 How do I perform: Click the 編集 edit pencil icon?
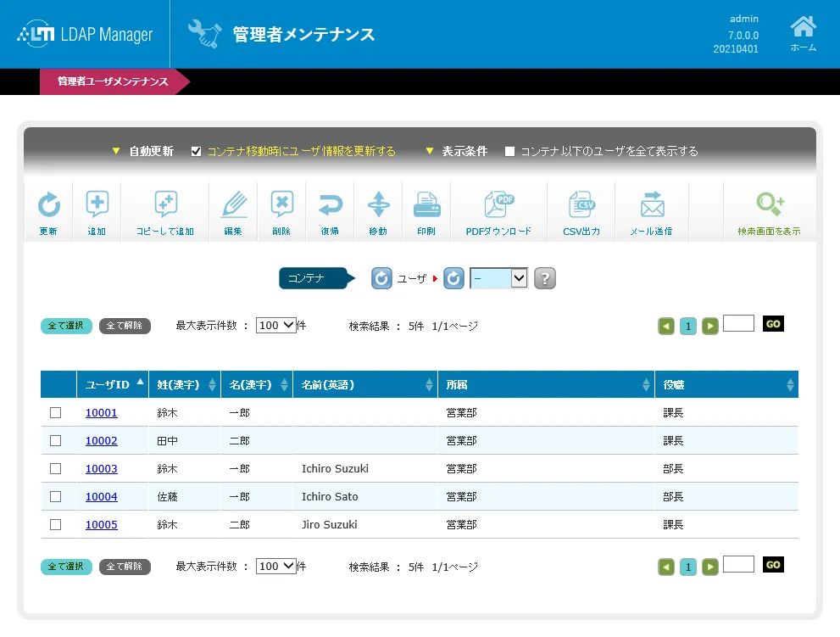[234, 204]
